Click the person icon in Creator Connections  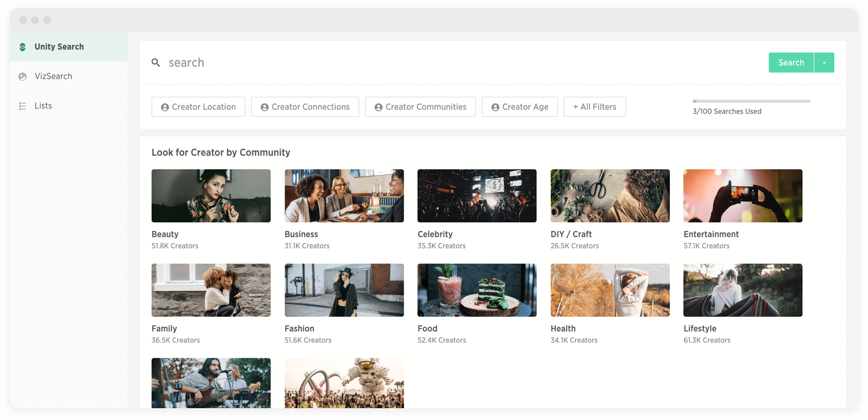tap(264, 107)
